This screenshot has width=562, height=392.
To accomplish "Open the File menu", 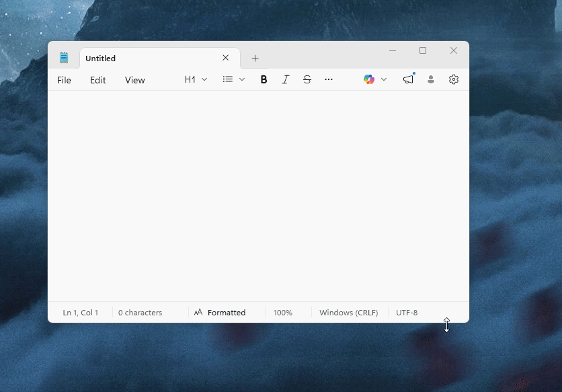I will pos(64,80).
